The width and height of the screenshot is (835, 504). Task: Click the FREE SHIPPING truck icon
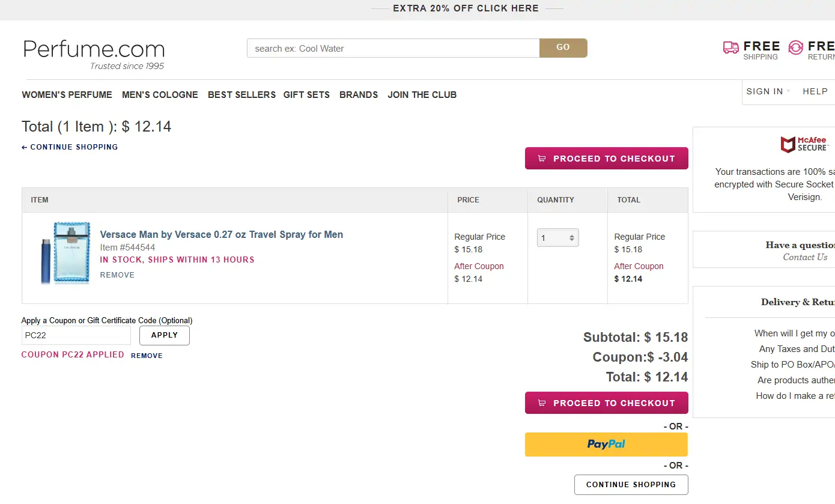point(730,47)
